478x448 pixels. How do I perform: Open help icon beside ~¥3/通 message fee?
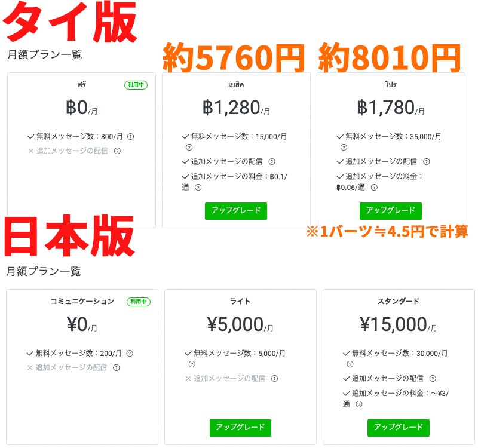tap(359, 404)
